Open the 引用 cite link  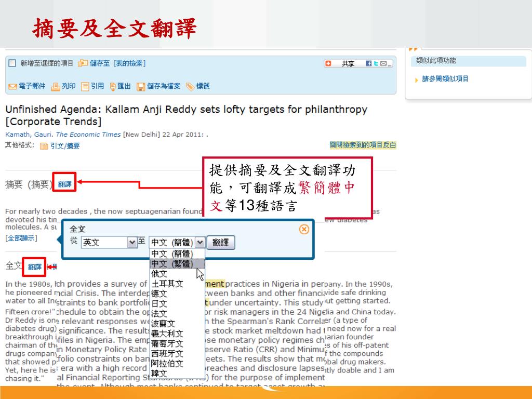click(x=97, y=86)
